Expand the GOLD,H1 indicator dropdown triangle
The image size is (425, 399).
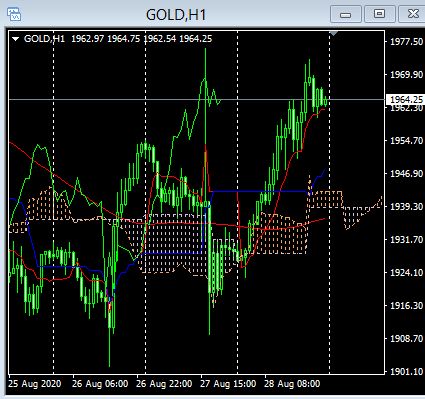(x=15, y=39)
